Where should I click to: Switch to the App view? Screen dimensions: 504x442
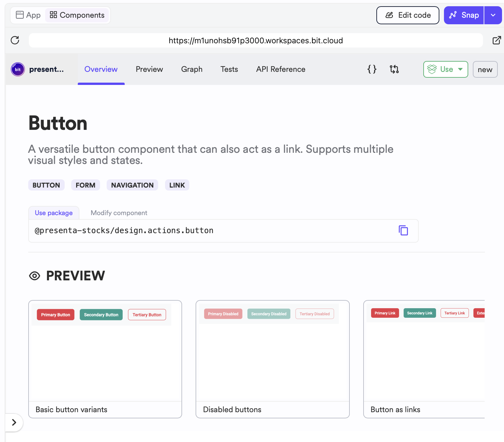tap(29, 15)
